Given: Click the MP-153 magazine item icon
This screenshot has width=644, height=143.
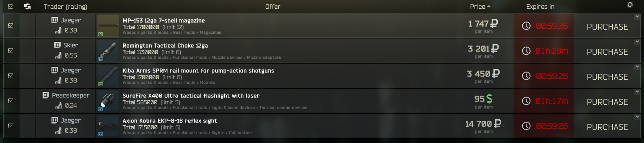Looking at the screenshot, I should pos(108,26).
